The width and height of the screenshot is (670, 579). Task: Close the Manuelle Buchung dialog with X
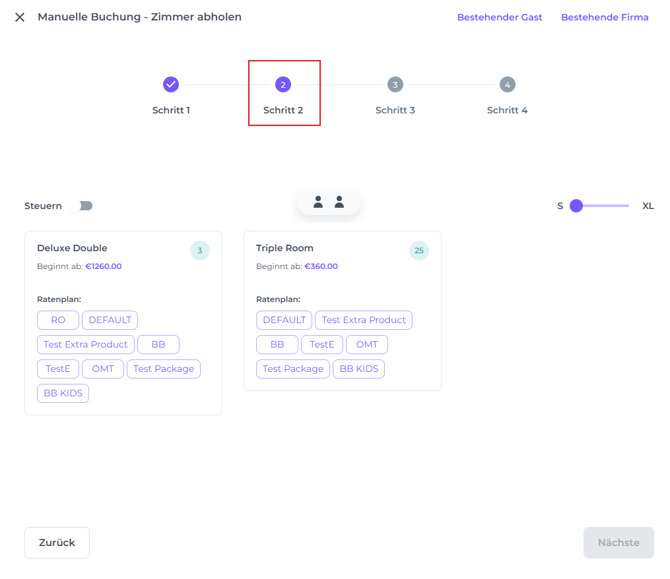20,17
